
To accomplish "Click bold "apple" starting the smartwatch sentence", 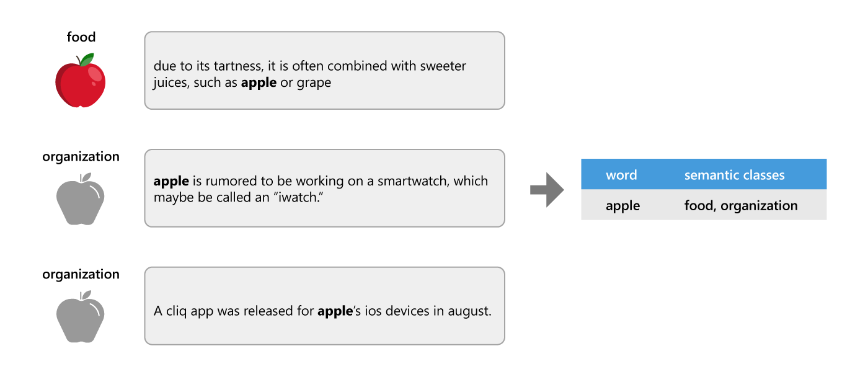I will [171, 181].
